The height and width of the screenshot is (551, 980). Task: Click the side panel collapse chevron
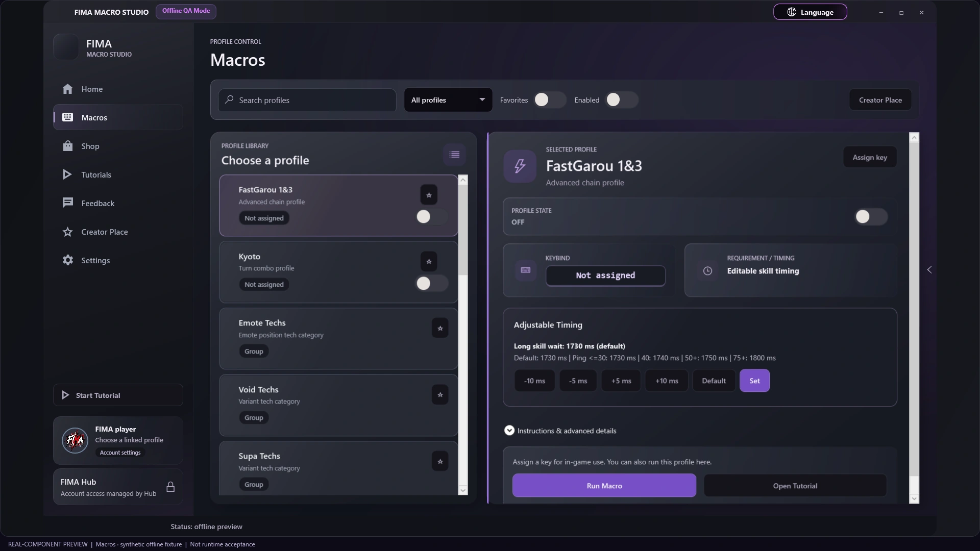[x=929, y=270]
